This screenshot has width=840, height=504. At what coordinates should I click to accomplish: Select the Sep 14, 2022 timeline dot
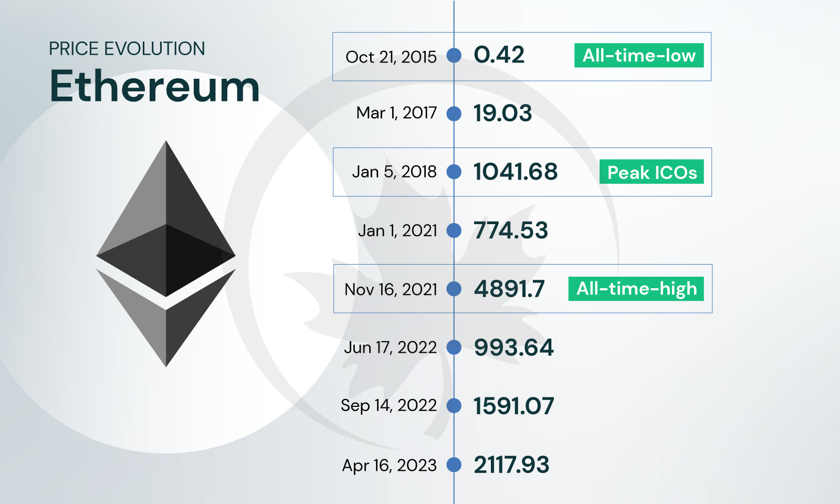(x=454, y=406)
